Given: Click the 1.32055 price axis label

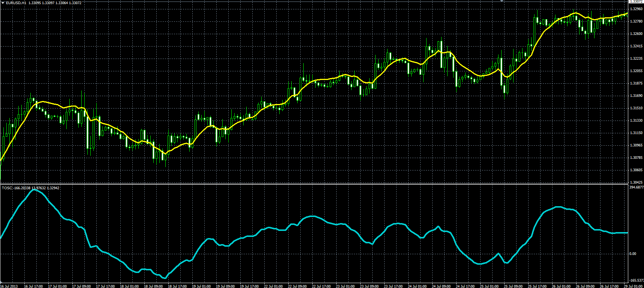Looking at the screenshot, I should pos(636,71).
